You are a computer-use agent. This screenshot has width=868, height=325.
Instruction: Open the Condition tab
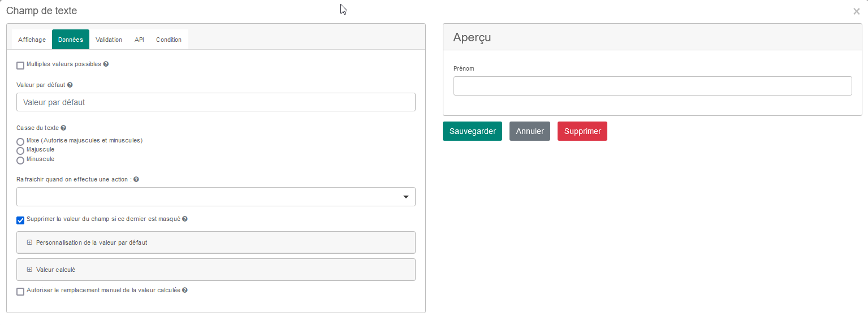tap(169, 40)
